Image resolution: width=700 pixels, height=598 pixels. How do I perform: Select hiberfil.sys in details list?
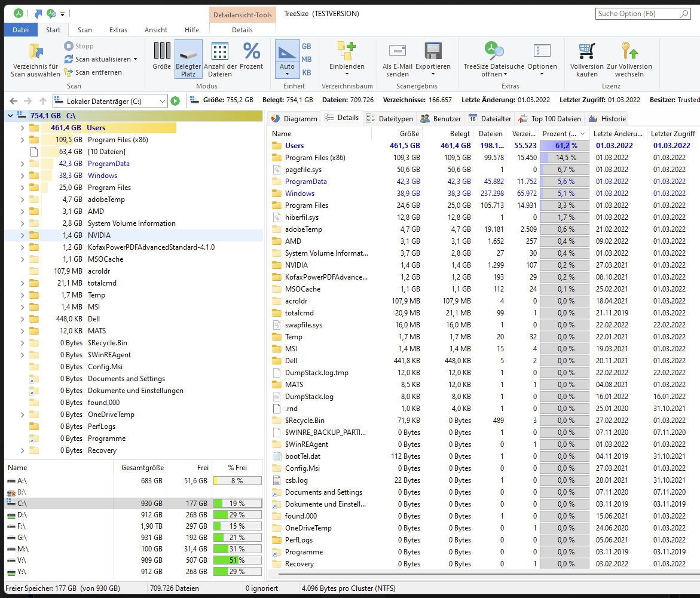coord(302,217)
